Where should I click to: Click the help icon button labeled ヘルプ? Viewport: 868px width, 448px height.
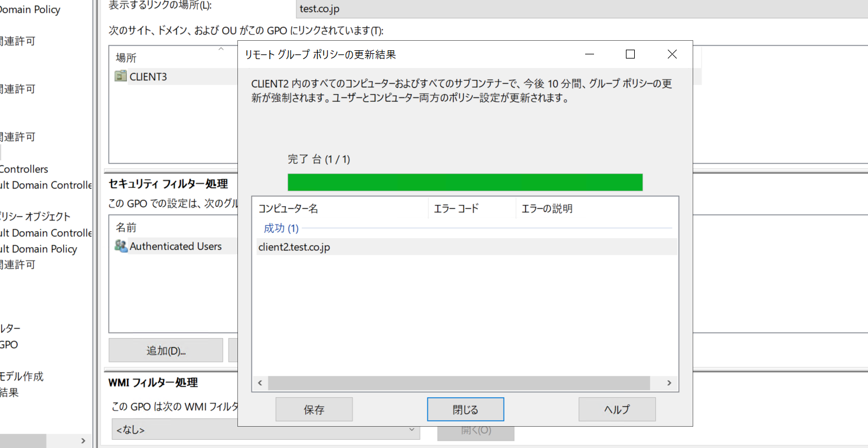pyautogui.click(x=617, y=409)
